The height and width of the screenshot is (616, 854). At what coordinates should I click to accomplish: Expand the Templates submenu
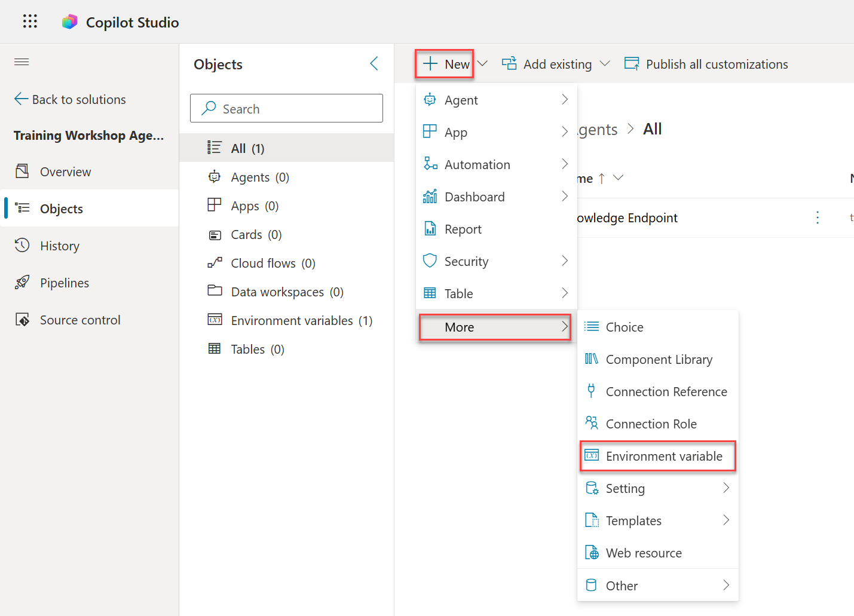727,520
